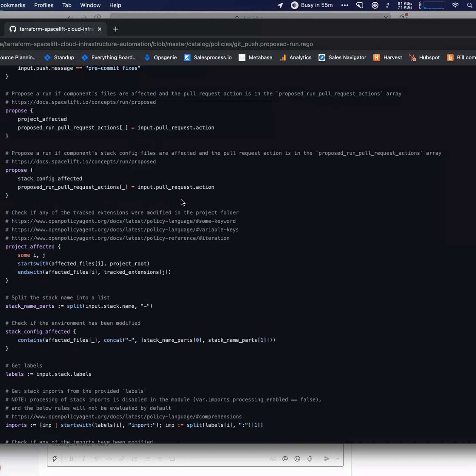Start an ordered list in Slack composer
Screen dimensions: 476x476
134,459
